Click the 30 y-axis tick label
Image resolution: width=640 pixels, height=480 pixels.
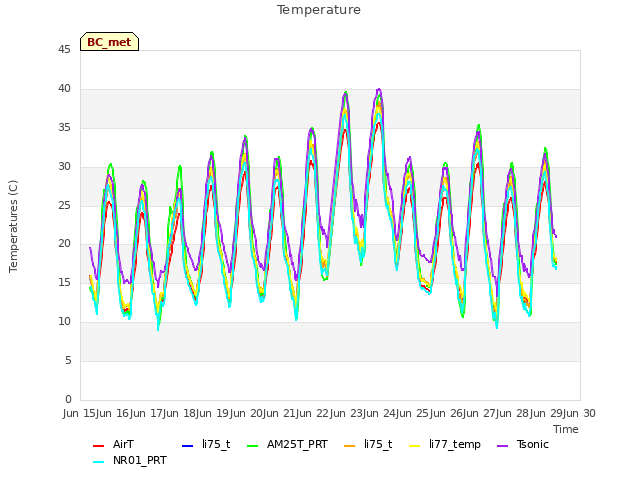64,166
